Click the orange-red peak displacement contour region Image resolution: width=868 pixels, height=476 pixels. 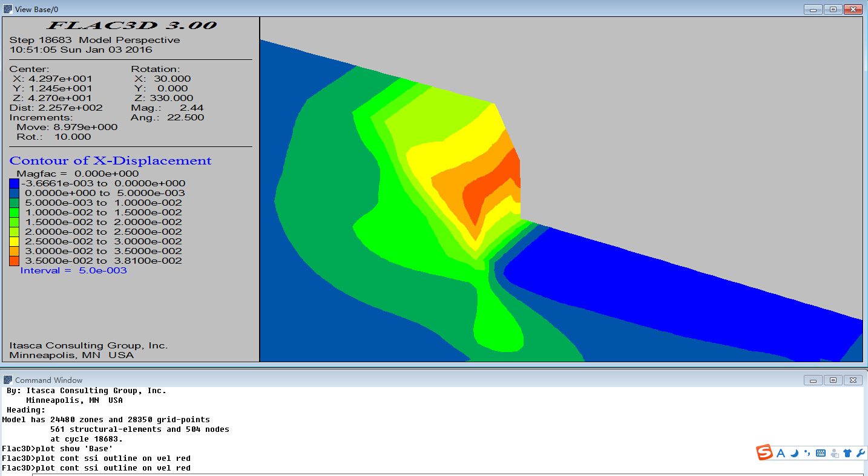490,194
